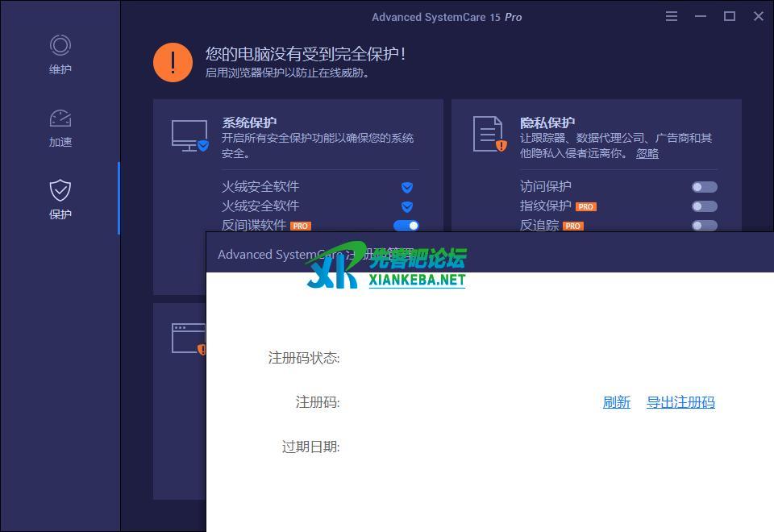This screenshot has width=774, height=532.
Task: Click the 隐私保护 document alert icon
Action: coord(489,134)
